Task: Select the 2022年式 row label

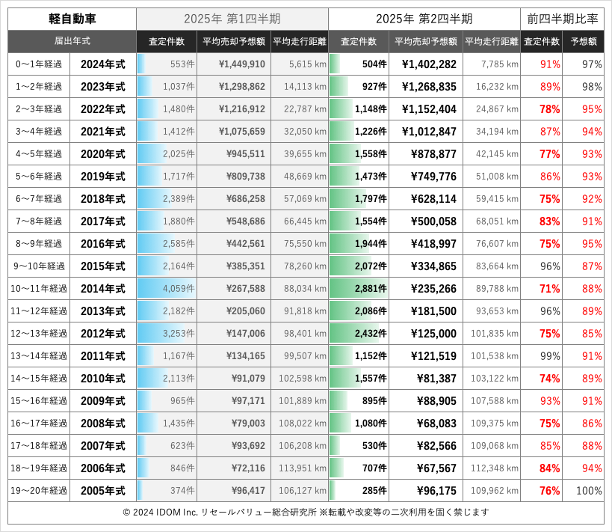Action: (x=103, y=109)
